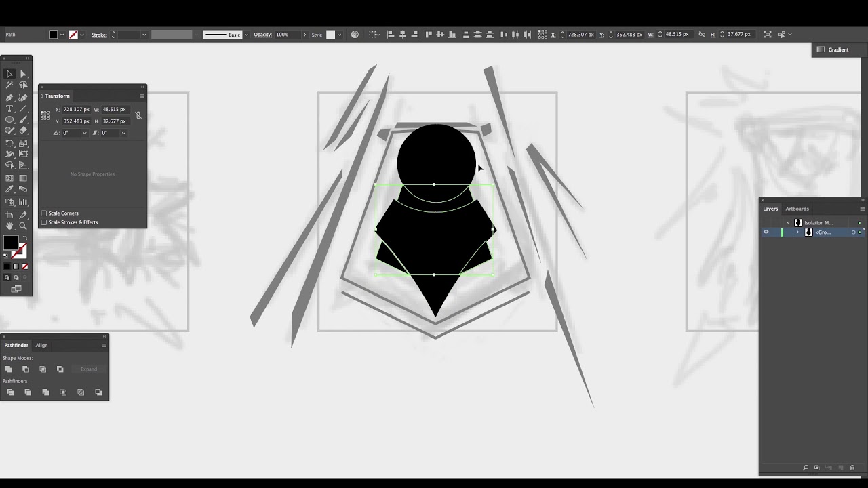This screenshot has height=488, width=868.
Task: Collapse the Isolation Mode layer
Action: (x=788, y=222)
